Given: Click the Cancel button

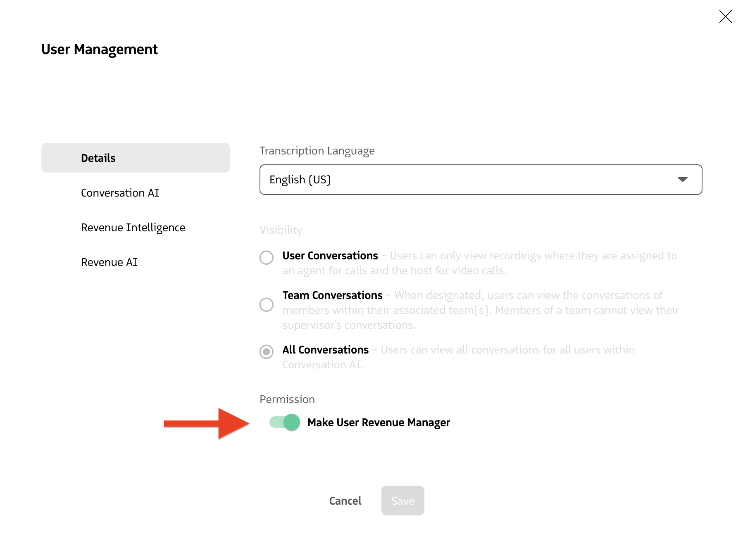Looking at the screenshot, I should click(345, 501).
